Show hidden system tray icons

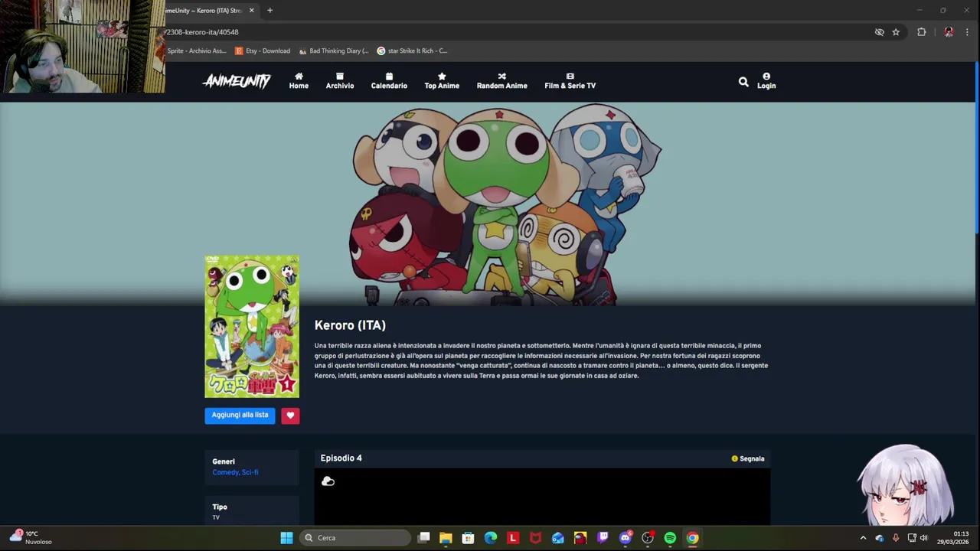pyautogui.click(x=863, y=538)
